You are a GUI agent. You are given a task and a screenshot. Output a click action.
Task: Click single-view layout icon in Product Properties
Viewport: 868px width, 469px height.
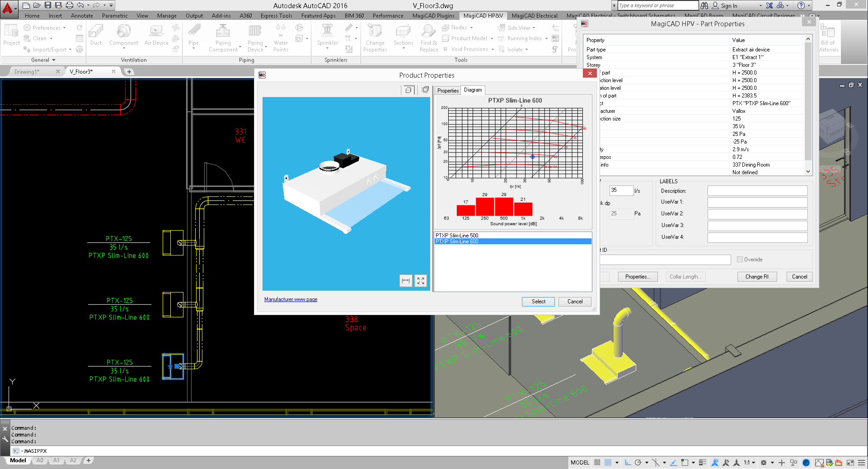(408, 90)
